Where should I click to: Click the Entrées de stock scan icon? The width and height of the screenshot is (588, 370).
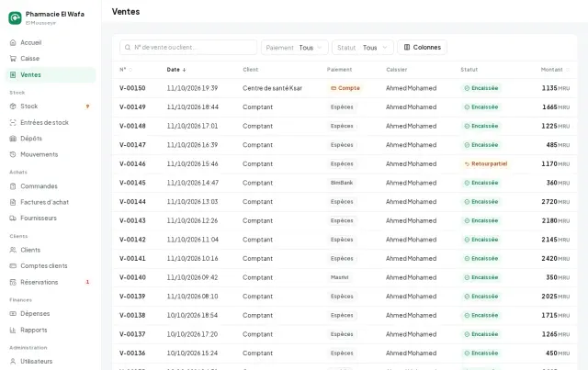[x=13, y=123]
